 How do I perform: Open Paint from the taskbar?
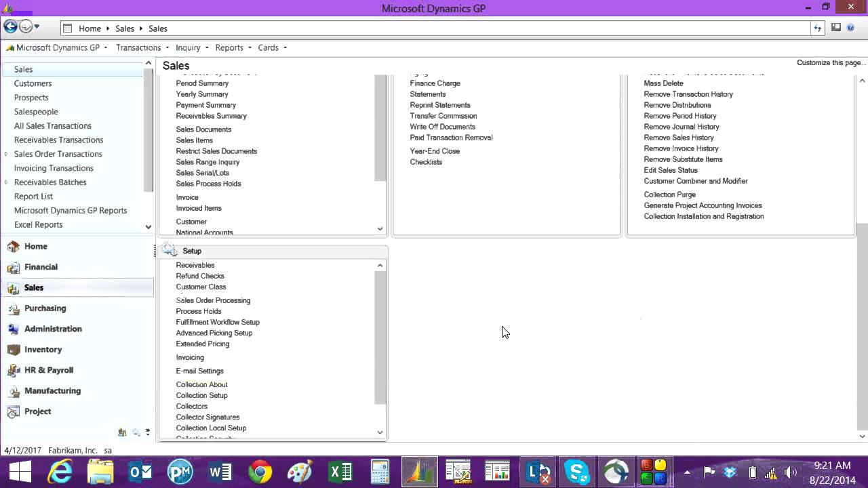point(300,472)
